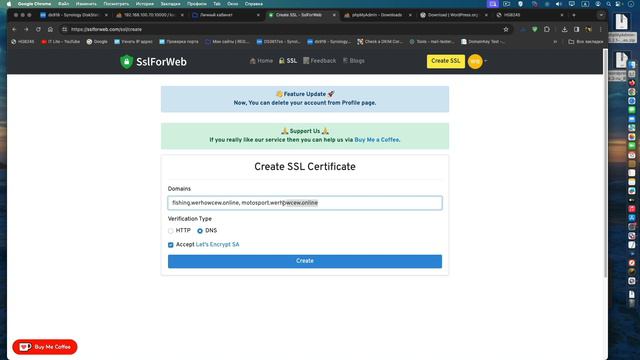
Task: Open a new browser tab
Action: [x=574, y=15]
